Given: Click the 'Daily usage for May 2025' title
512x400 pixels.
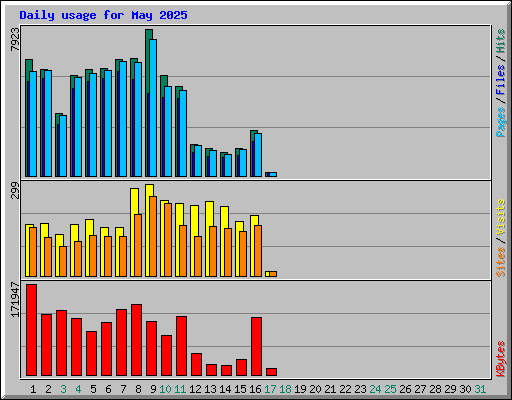Looking at the screenshot, I should coord(103,15).
